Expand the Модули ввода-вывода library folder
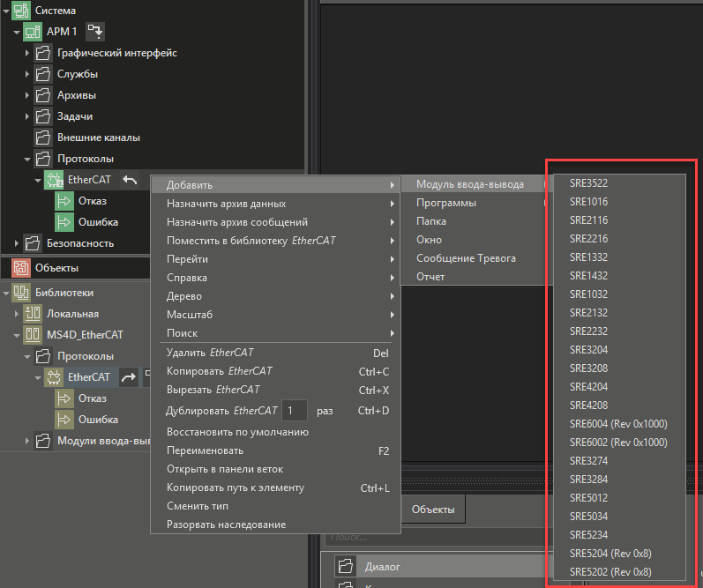This screenshot has height=588, width=703. pyautogui.click(x=26, y=441)
